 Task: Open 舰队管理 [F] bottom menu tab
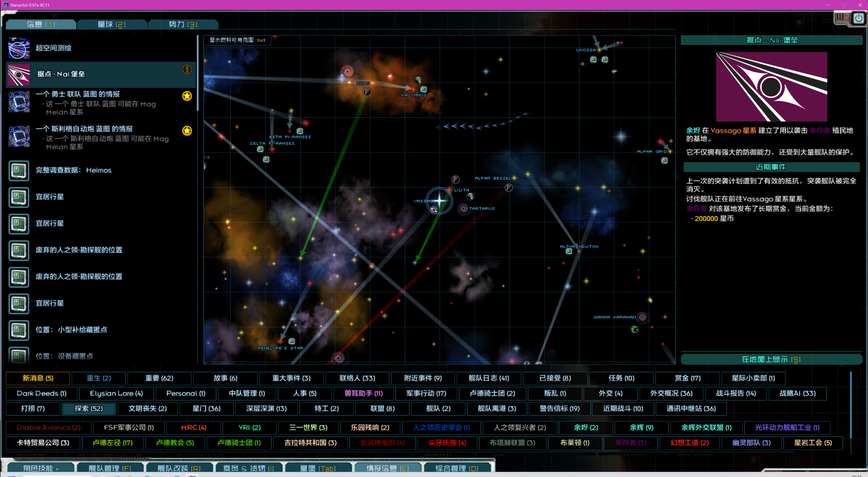(110, 468)
